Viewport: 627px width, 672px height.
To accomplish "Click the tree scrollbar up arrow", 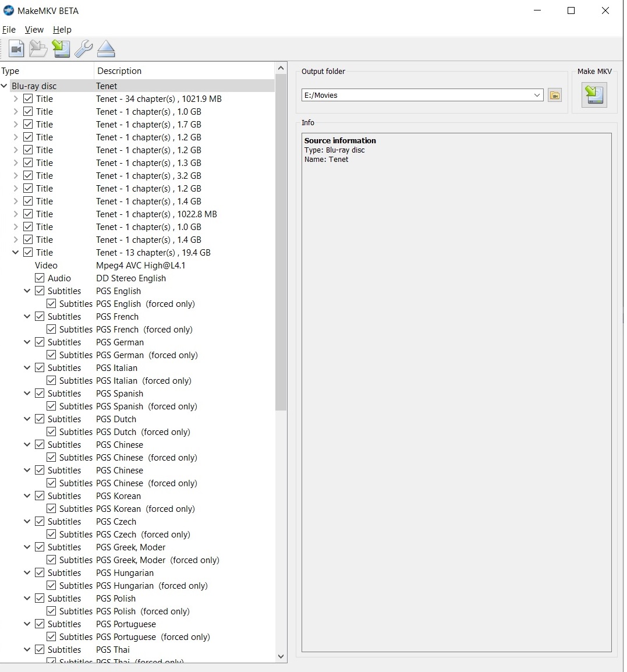I will [281, 68].
